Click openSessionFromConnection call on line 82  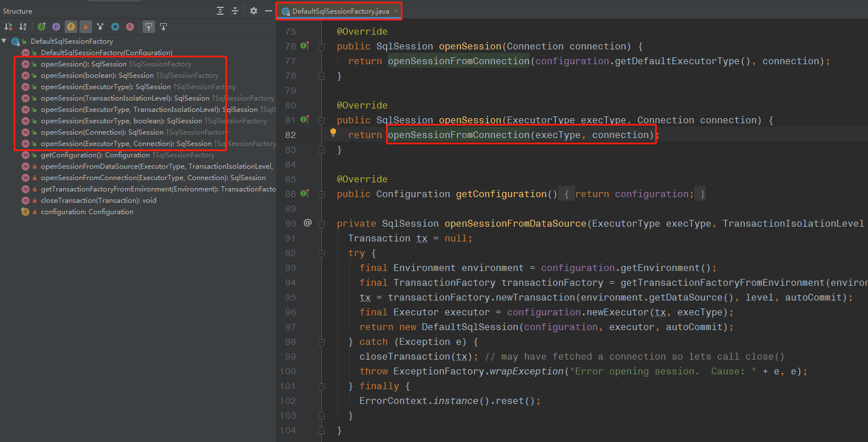coord(459,135)
